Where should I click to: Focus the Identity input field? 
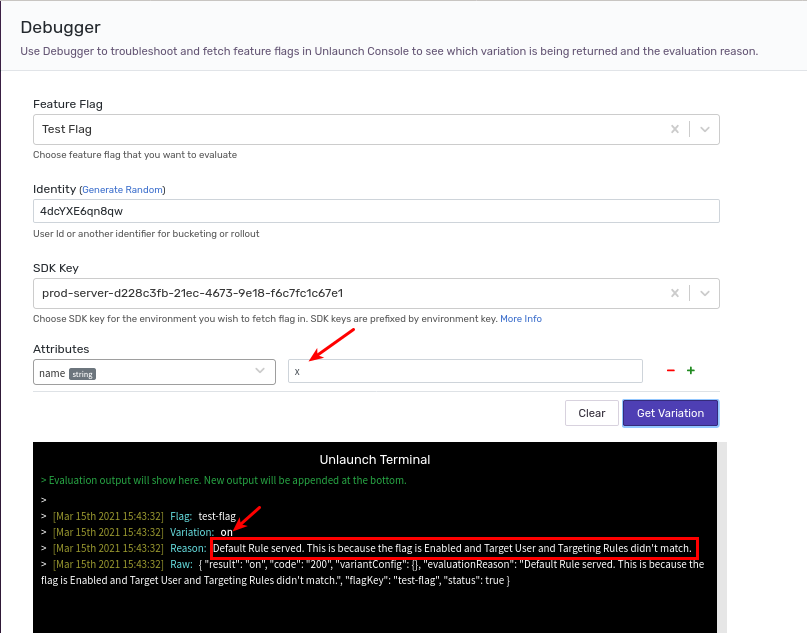(376, 211)
